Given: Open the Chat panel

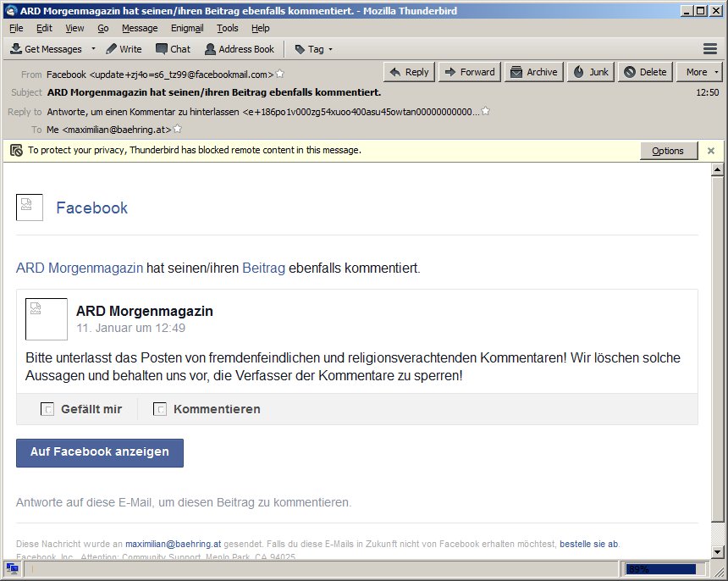Looking at the screenshot, I should point(173,49).
